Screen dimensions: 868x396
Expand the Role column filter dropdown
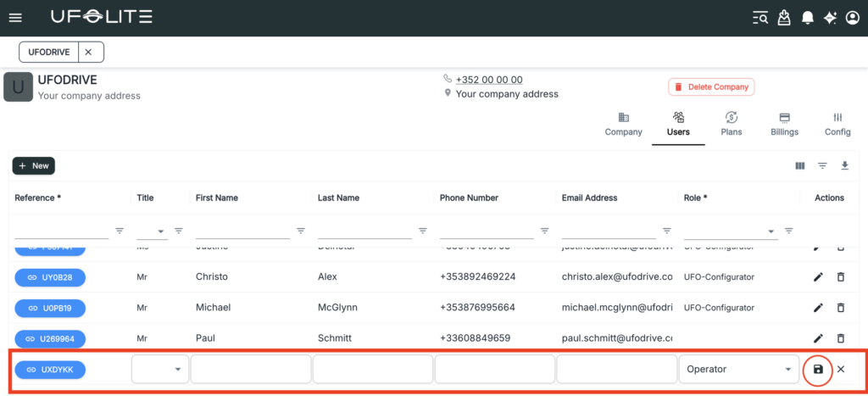pyautogui.click(x=771, y=231)
